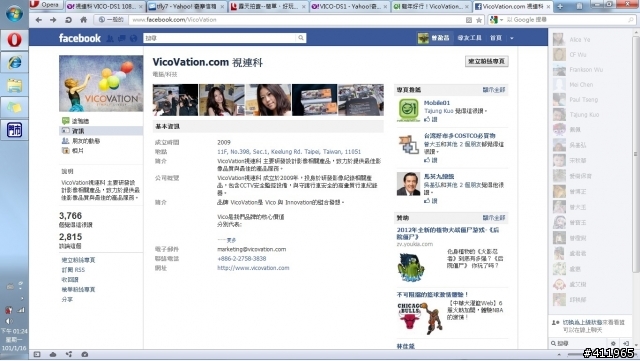Open the Home link in Facebook header

(496, 38)
